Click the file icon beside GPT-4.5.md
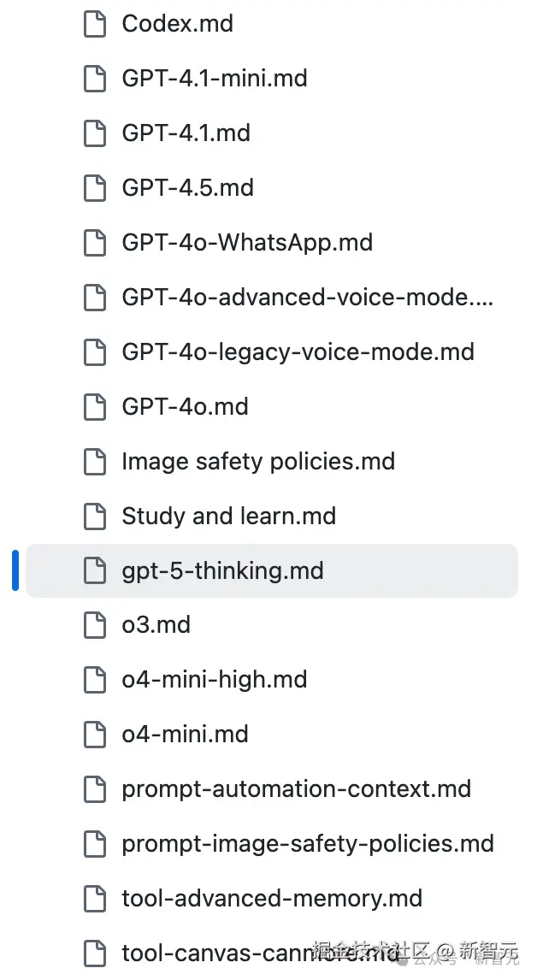The height and width of the screenshot is (980, 537). click(94, 188)
